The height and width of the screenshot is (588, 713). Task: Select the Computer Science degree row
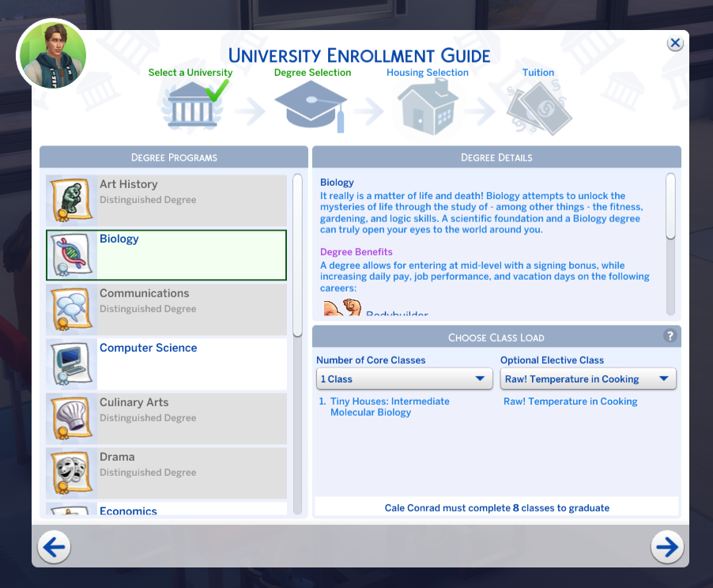tap(167, 364)
